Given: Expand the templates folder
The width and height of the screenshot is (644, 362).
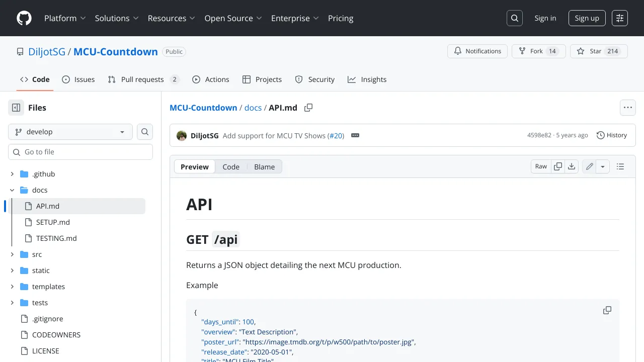Looking at the screenshot, I should click(12, 287).
